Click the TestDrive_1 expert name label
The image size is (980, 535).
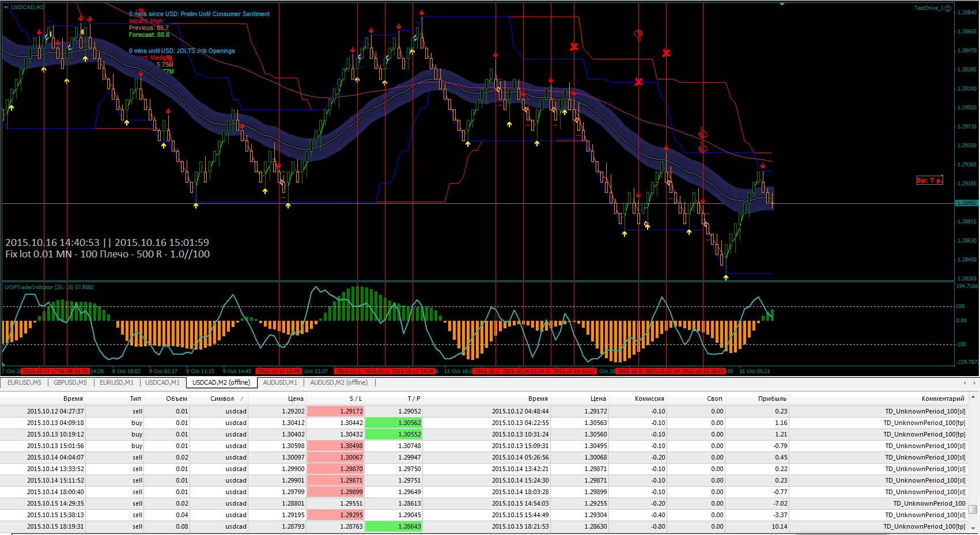(x=929, y=8)
